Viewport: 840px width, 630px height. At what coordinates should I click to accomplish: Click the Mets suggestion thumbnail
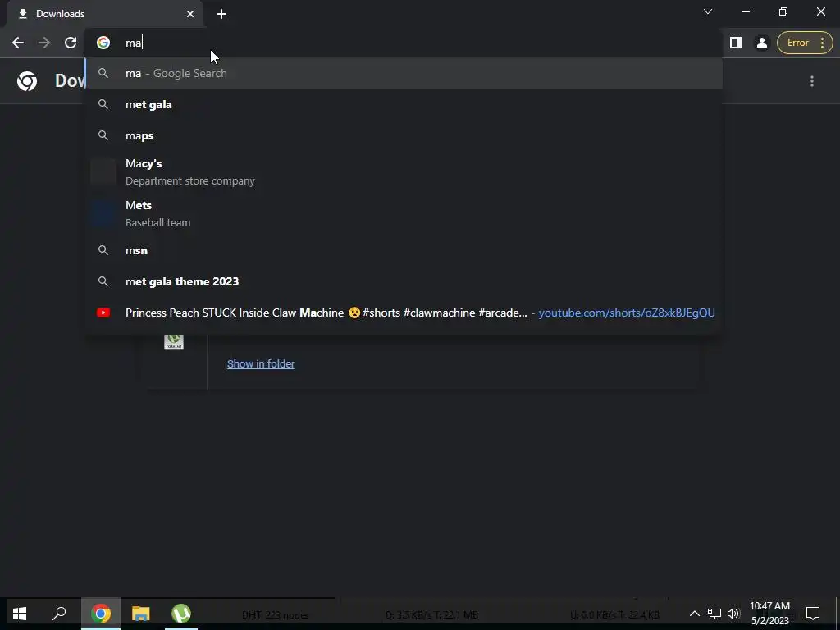point(103,214)
